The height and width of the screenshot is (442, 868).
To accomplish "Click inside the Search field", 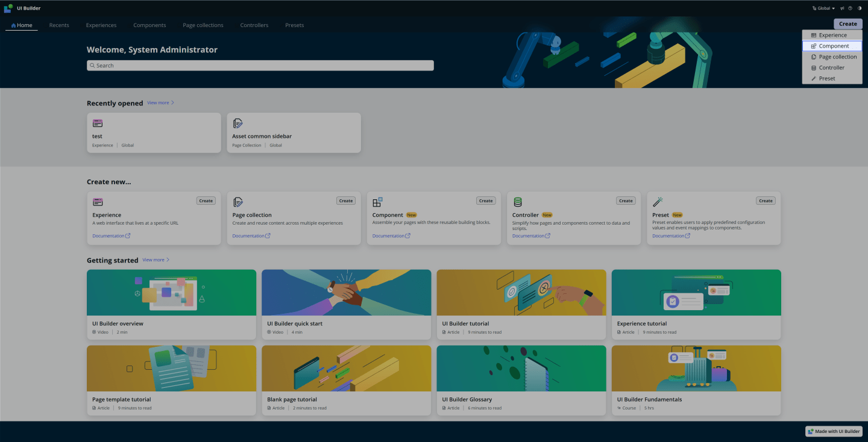I will coord(260,65).
